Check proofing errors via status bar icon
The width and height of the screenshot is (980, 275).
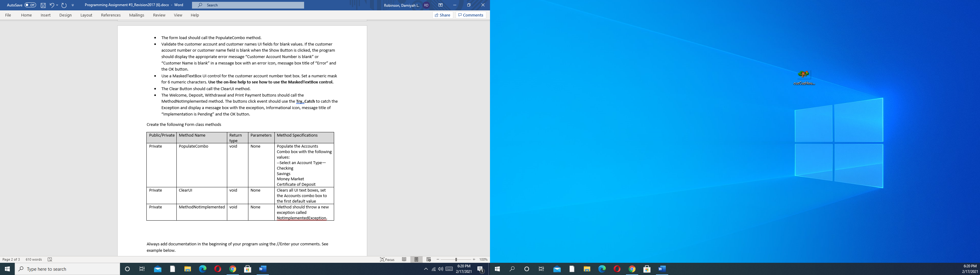click(50, 259)
